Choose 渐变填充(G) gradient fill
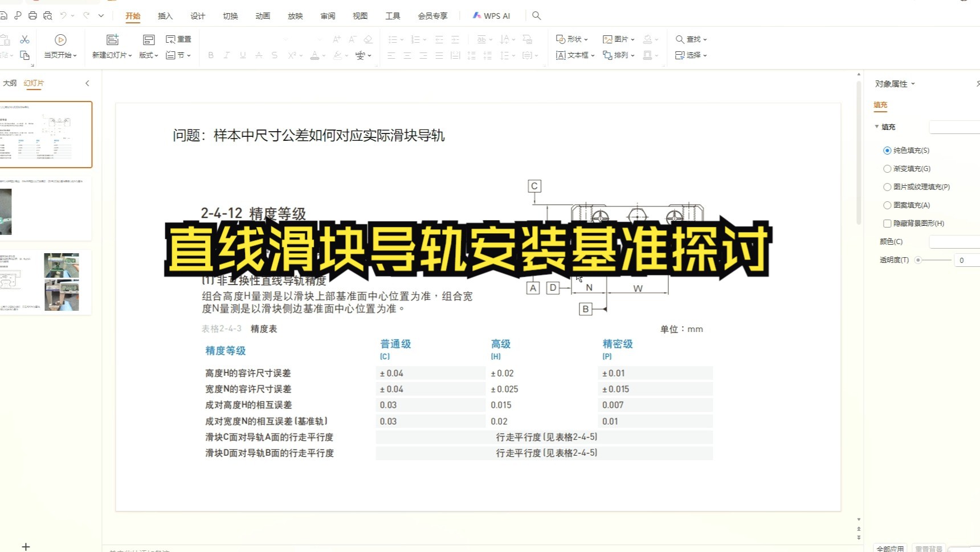This screenshot has width=980, height=552. pos(887,168)
